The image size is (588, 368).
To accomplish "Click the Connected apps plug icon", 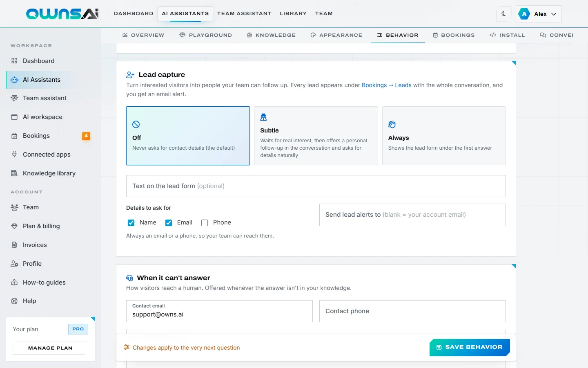I will (x=14, y=155).
